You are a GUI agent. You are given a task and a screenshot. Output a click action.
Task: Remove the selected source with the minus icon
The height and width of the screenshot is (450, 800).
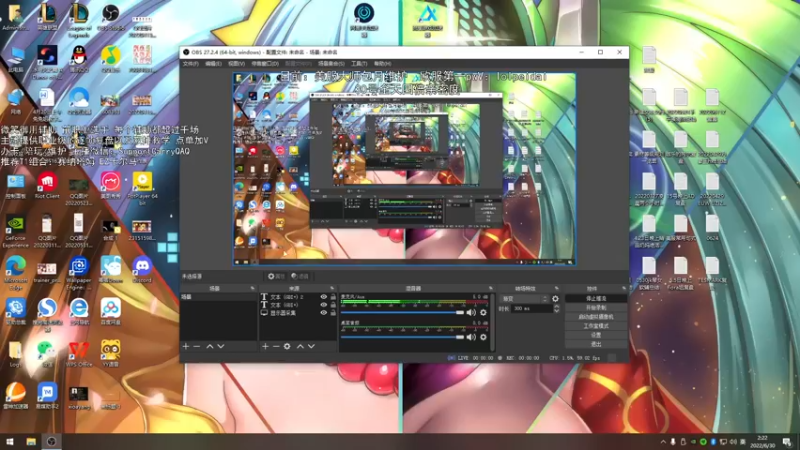[x=276, y=346]
